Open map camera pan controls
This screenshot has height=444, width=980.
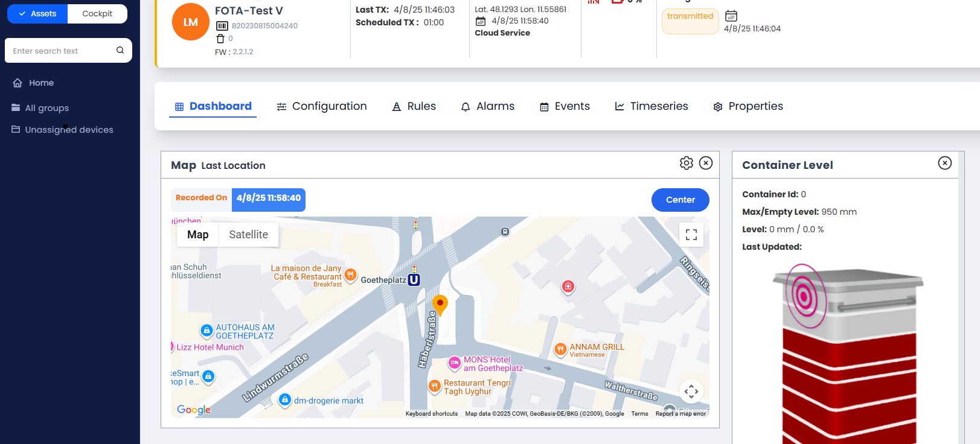point(691,392)
